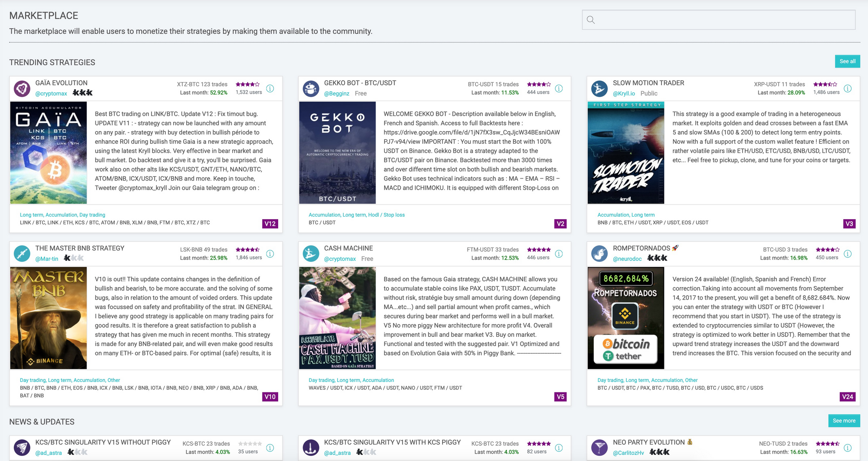Click Master BNB Strategy avatar icon
The height and width of the screenshot is (461, 868).
click(x=22, y=254)
